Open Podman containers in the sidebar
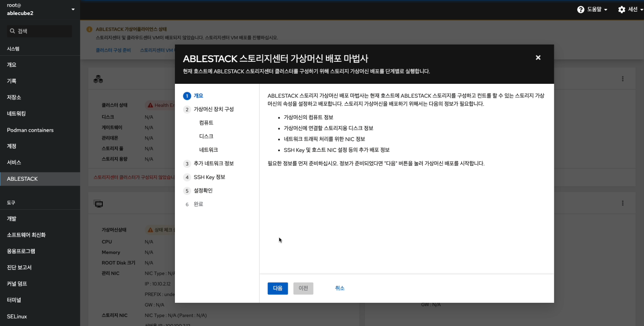The height and width of the screenshot is (326, 644). point(40,130)
